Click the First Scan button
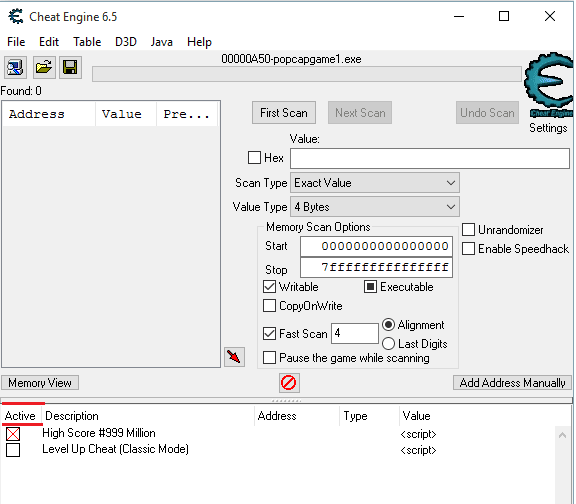The height and width of the screenshot is (504, 576). click(284, 113)
